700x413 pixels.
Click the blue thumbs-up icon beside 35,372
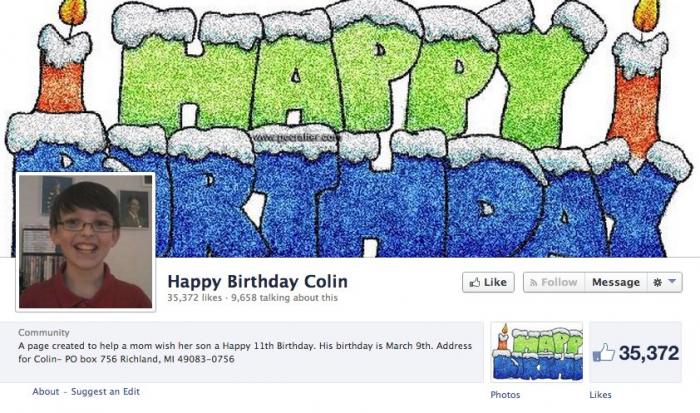click(x=604, y=352)
